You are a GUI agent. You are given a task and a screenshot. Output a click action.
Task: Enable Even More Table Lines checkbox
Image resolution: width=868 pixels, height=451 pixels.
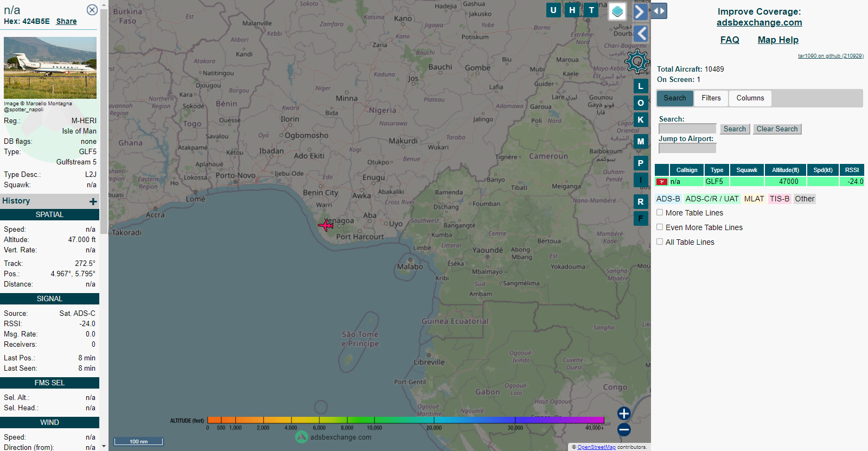[660, 227]
